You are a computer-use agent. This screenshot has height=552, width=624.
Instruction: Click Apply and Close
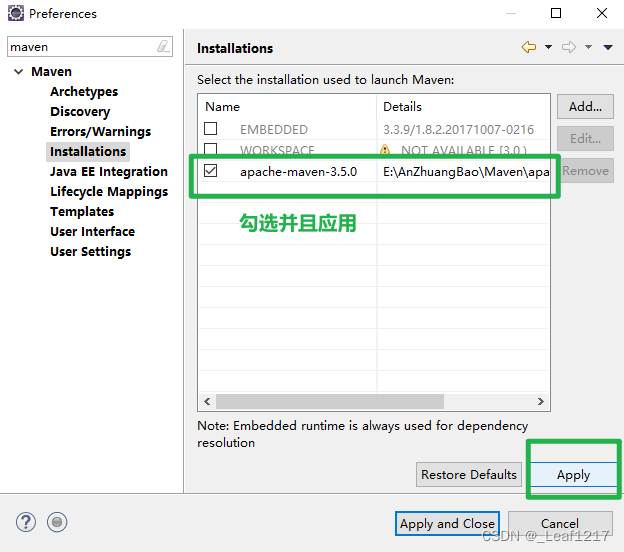447,524
